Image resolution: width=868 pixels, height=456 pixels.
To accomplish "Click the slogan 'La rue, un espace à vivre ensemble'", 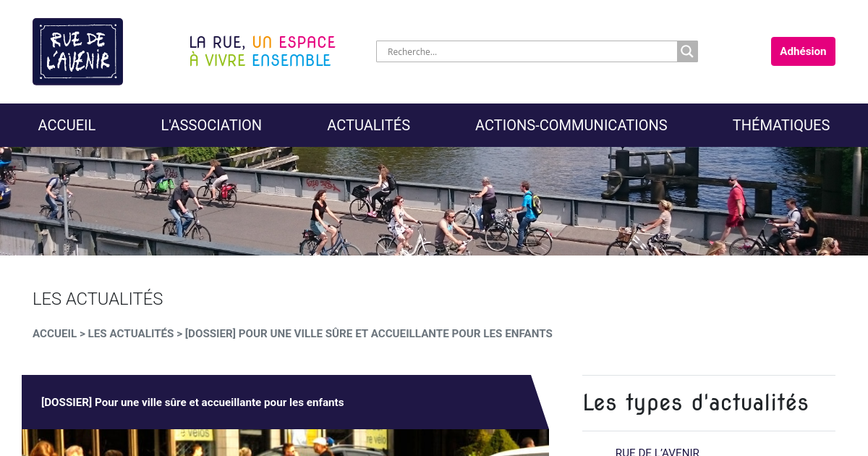I will tap(263, 51).
